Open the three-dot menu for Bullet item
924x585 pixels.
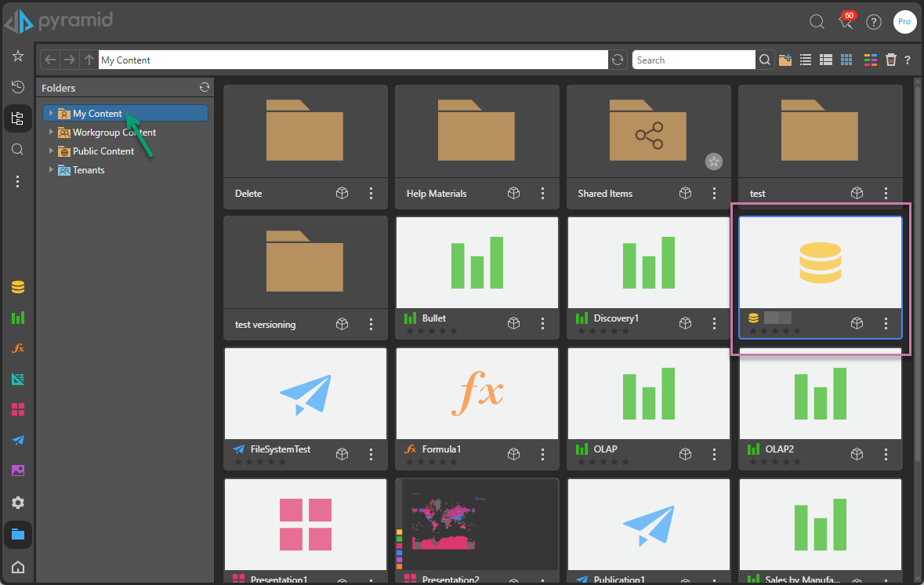542,323
